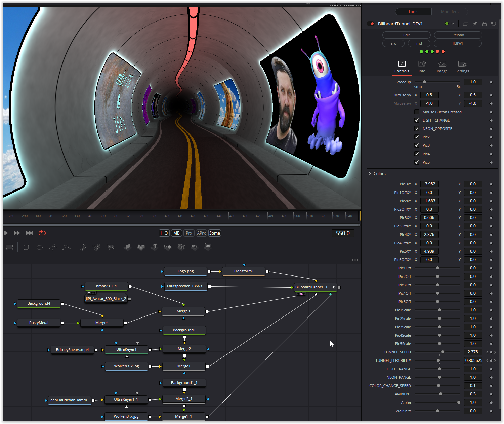Add a Shape 3D node

(141, 247)
